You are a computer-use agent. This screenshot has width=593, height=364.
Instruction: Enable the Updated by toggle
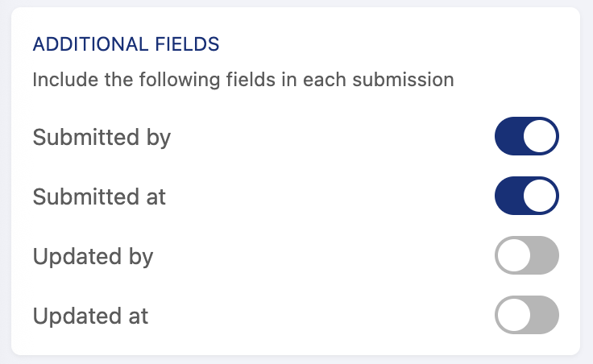[x=526, y=256]
